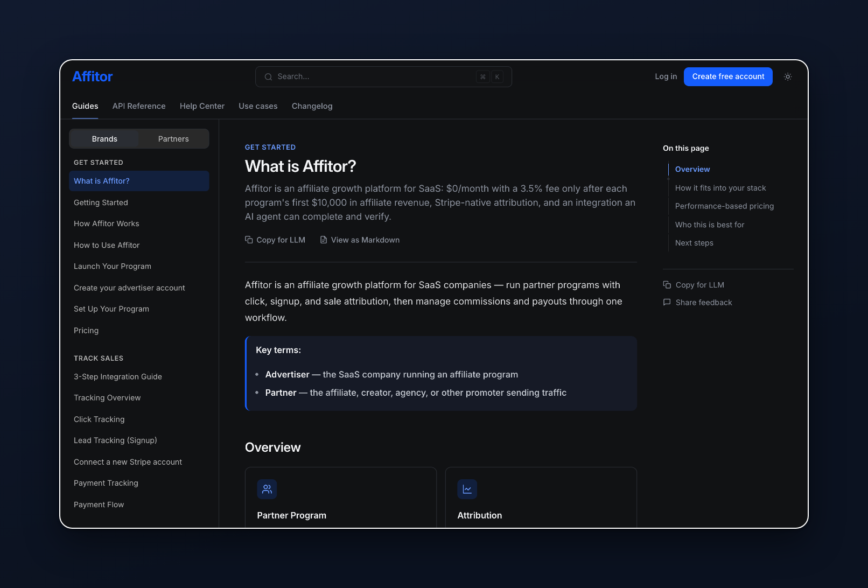This screenshot has width=868, height=588.
Task: Open the Use cases tab
Action: (x=258, y=106)
